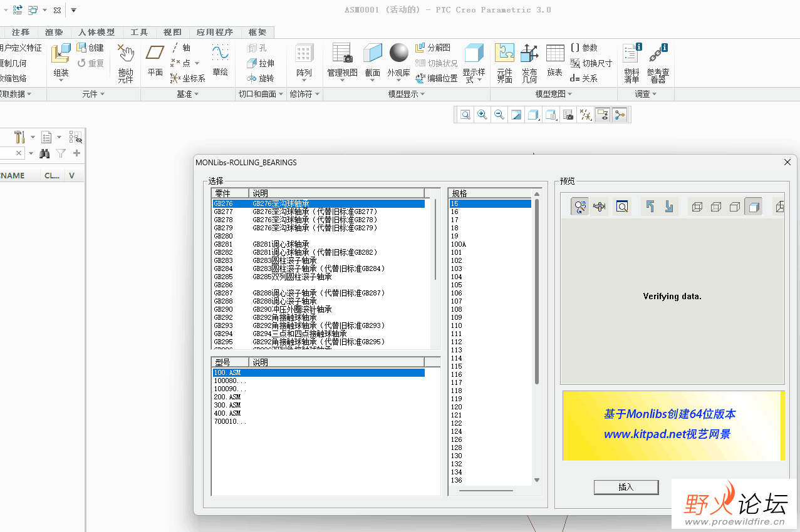Image resolution: width=800 pixels, height=532 pixels.
Task: Select GB281 调心球轴承 row in parts list
Action: click(318, 244)
